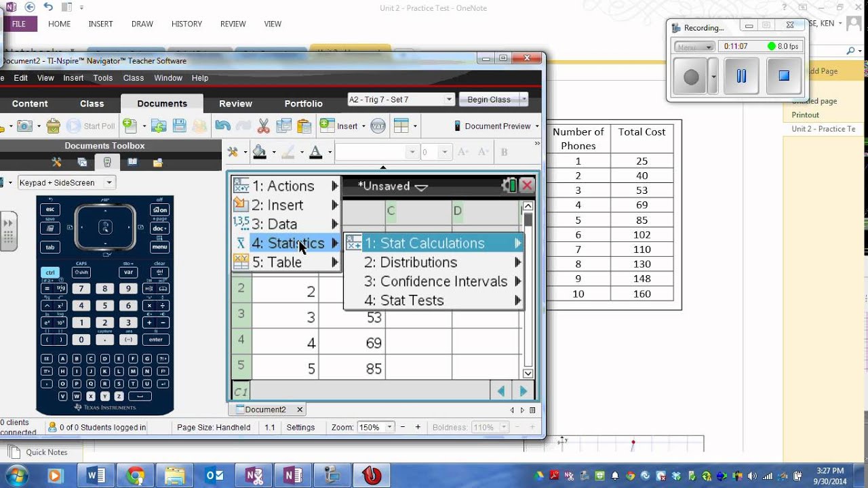Image resolution: width=868 pixels, height=488 pixels.
Task: Stop the screen recording
Action: pos(784,76)
